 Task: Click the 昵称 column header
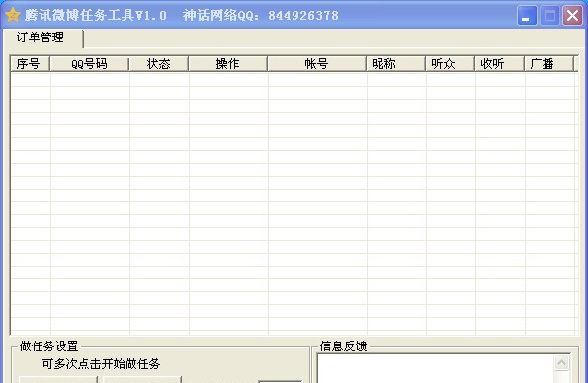click(x=395, y=64)
